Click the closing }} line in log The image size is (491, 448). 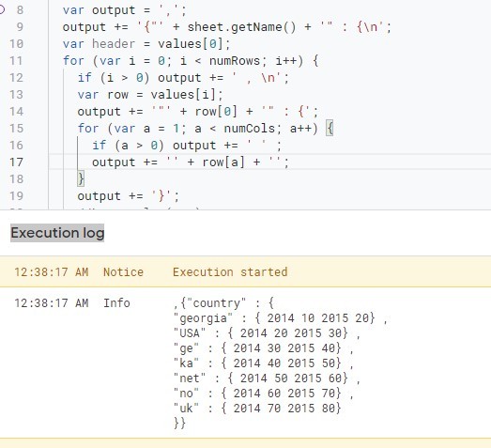coord(179,424)
